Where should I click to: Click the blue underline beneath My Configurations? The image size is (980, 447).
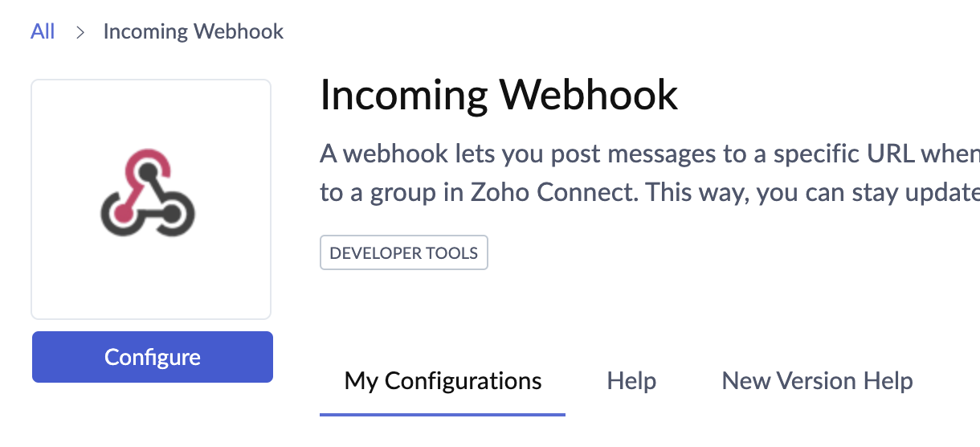tap(443, 414)
